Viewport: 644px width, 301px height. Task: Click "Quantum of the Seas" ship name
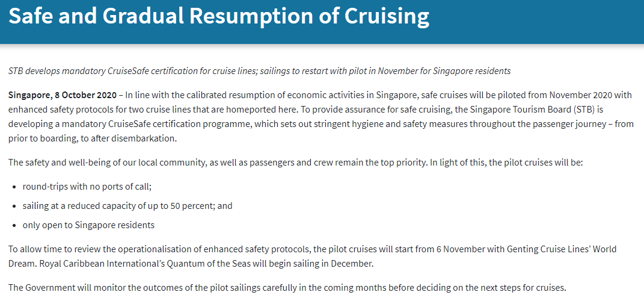(203, 264)
